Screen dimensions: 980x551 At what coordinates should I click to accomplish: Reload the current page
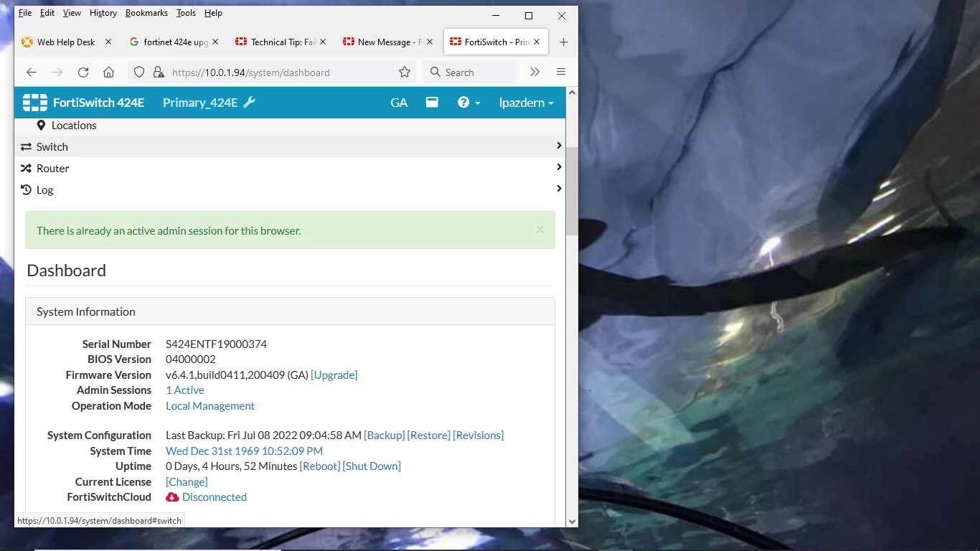pos(83,72)
